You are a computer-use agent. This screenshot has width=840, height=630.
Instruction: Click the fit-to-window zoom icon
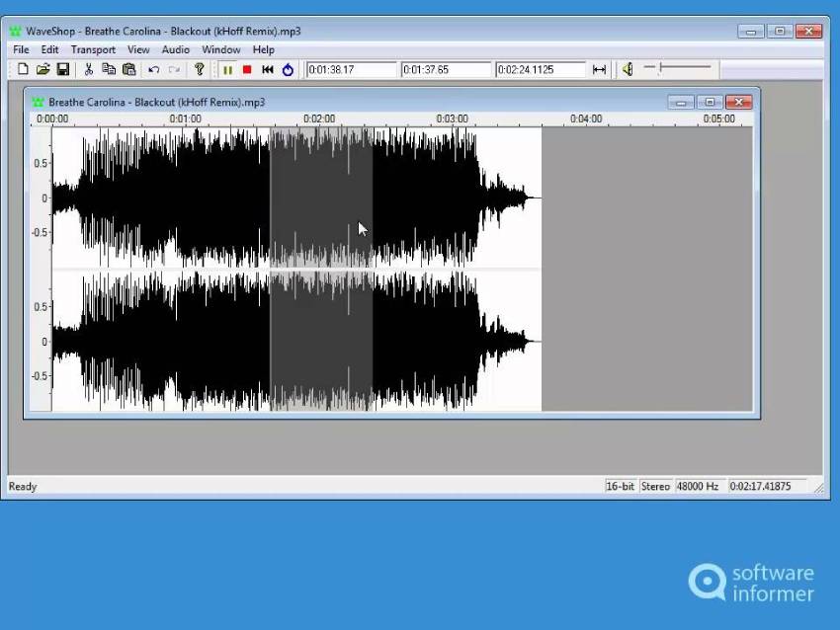pos(599,69)
